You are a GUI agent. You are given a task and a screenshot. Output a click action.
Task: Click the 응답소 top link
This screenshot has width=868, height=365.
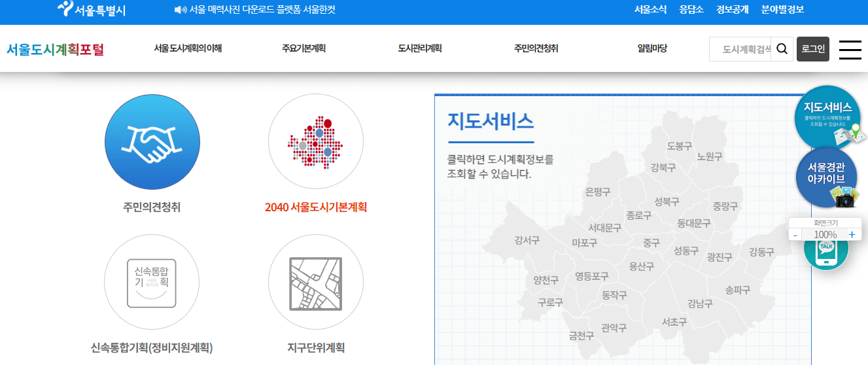tap(691, 10)
